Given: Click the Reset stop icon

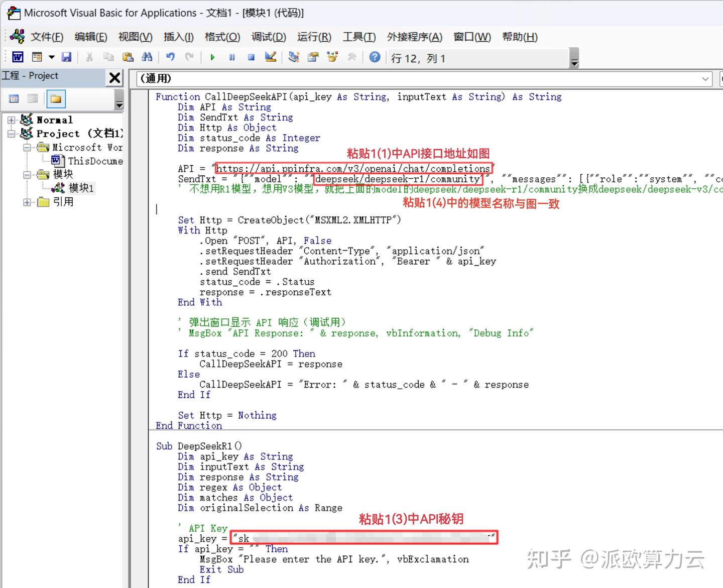Looking at the screenshot, I should tap(251, 57).
